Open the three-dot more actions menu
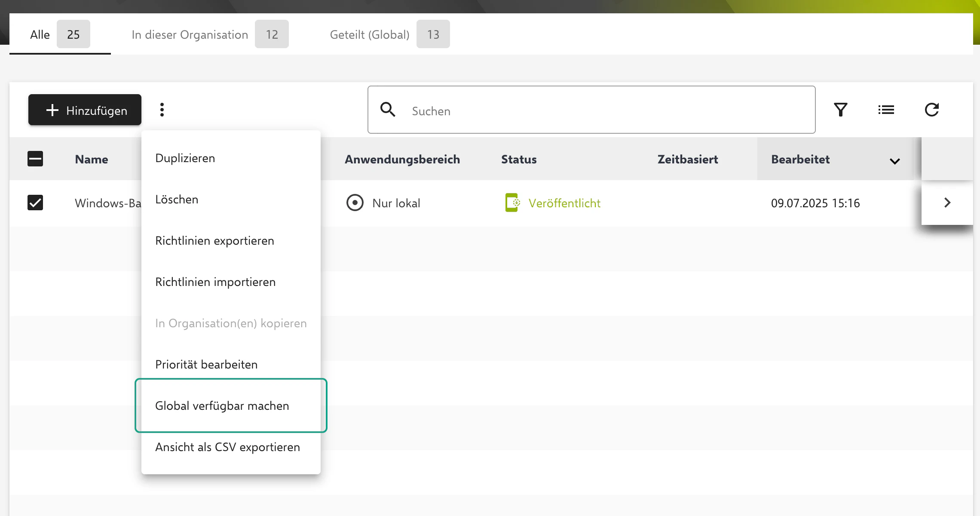Image resolution: width=980 pixels, height=516 pixels. click(162, 110)
